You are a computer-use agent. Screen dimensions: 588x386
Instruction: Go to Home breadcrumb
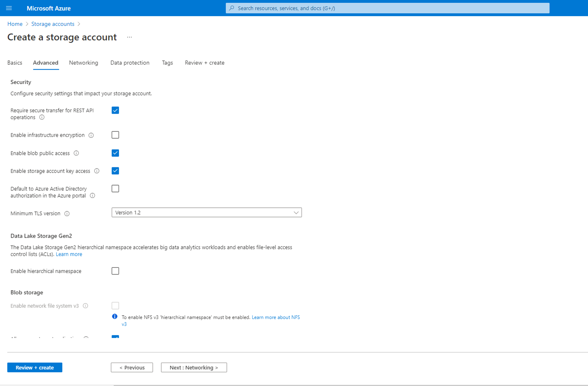[x=15, y=24]
